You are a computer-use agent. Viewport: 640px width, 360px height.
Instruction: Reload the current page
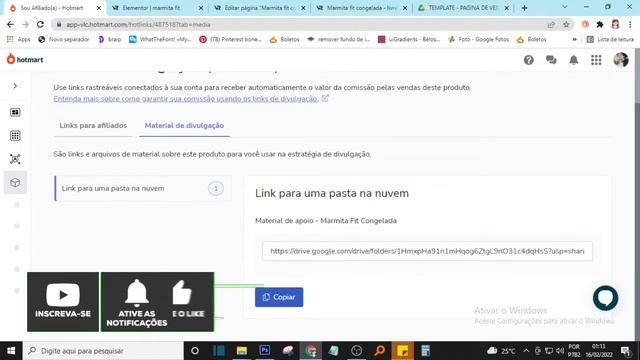coord(40,24)
